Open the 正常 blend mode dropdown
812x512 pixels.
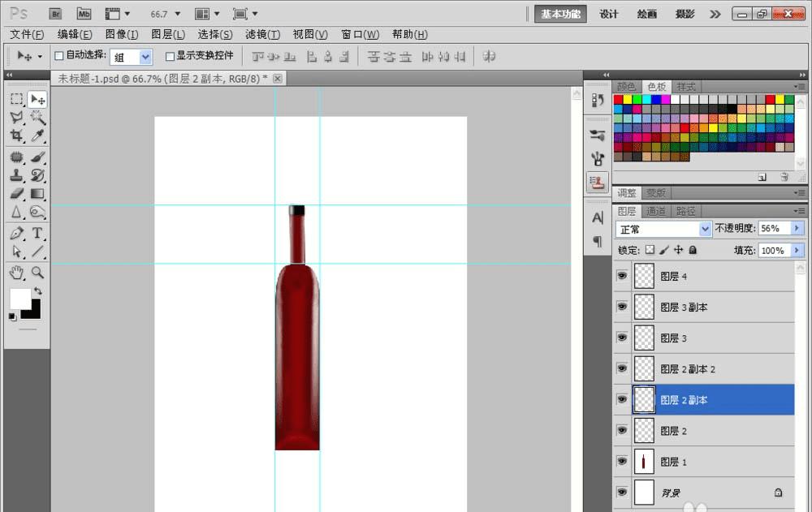coord(663,229)
